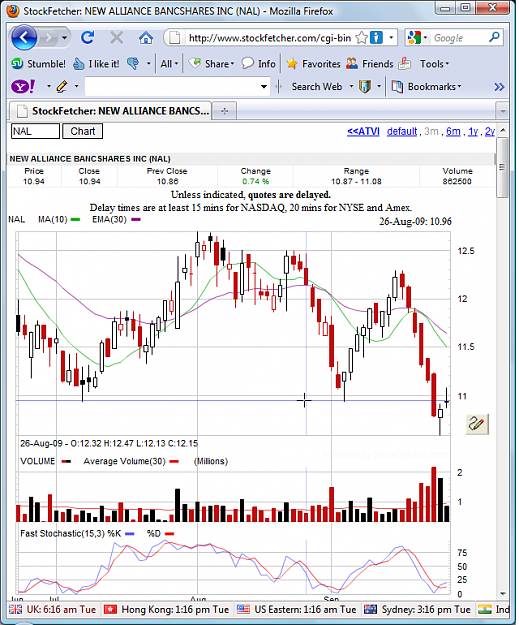Open StumbleUpon Favorites
519x625 pixels.
pyautogui.click(x=313, y=64)
